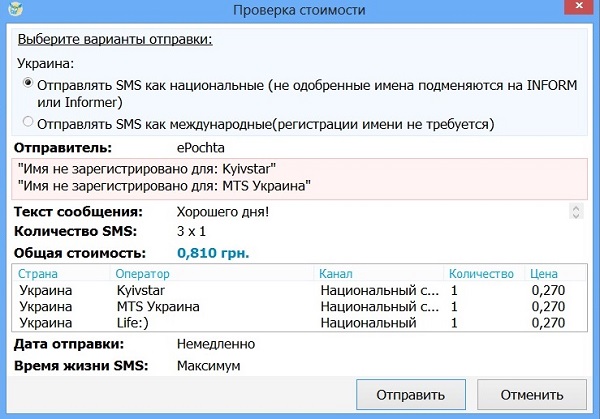Image resolution: width=600 pixels, height=419 pixels.
Task: Click the Выберите варианты отправки heading
Action: pos(115,39)
